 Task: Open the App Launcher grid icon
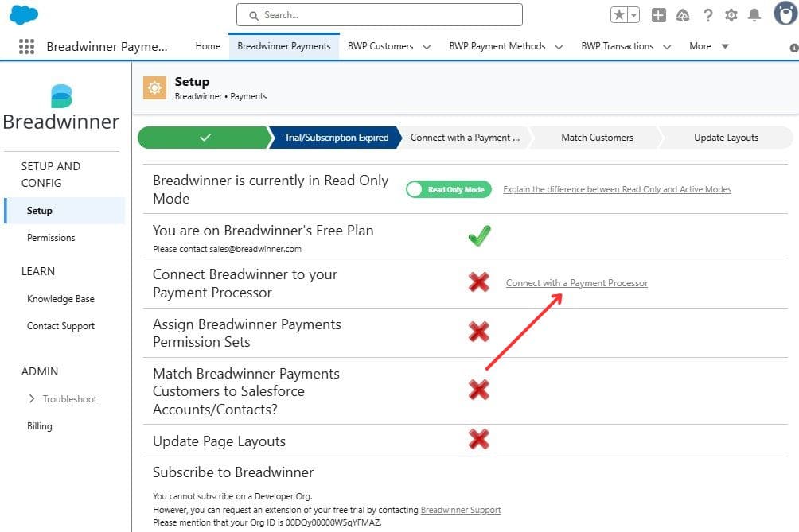[x=26, y=46]
